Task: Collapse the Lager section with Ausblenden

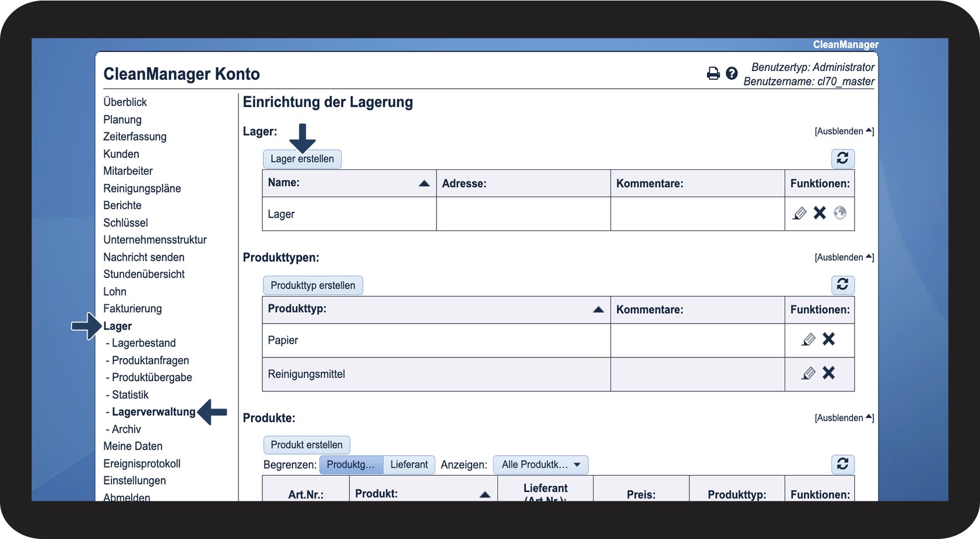Action: (844, 132)
